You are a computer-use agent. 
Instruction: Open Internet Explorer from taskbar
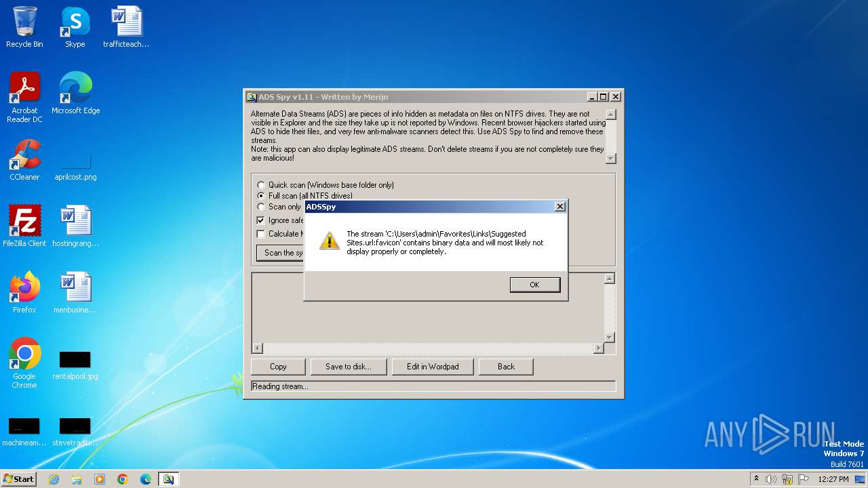(54, 479)
